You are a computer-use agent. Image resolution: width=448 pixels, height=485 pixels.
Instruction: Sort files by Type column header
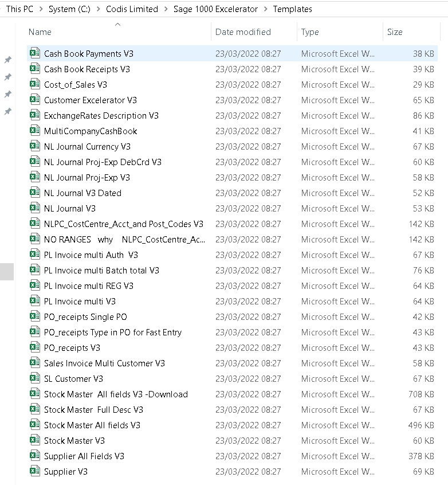click(x=310, y=32)
